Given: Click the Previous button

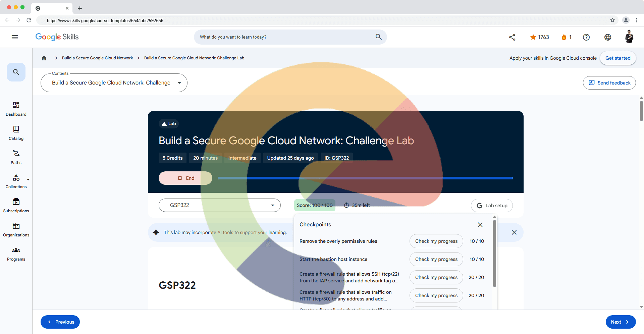Looking at the screenshot, I should pos(60,322).
